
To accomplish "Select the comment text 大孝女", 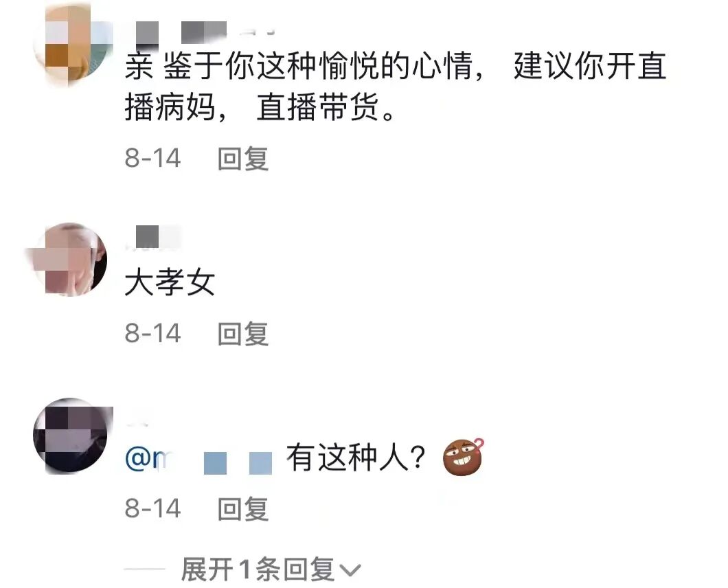I will click(170, 282).
